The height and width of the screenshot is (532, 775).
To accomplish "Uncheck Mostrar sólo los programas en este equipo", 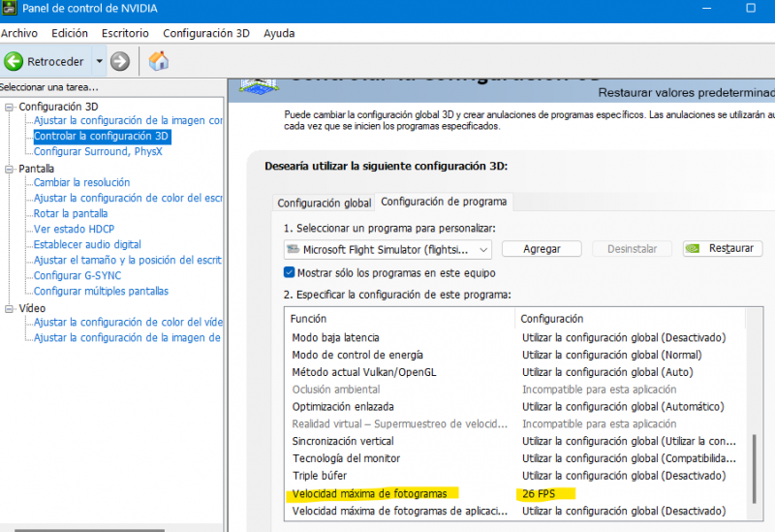I will tap(289, 272).
